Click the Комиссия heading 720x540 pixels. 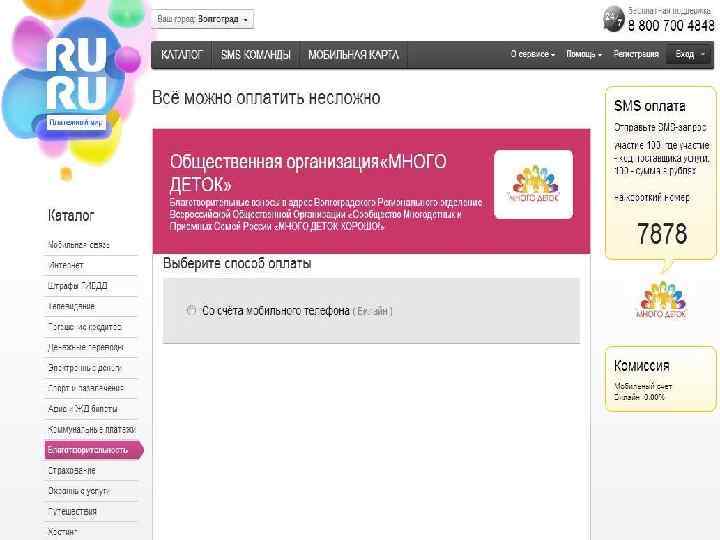pos(641,366)
